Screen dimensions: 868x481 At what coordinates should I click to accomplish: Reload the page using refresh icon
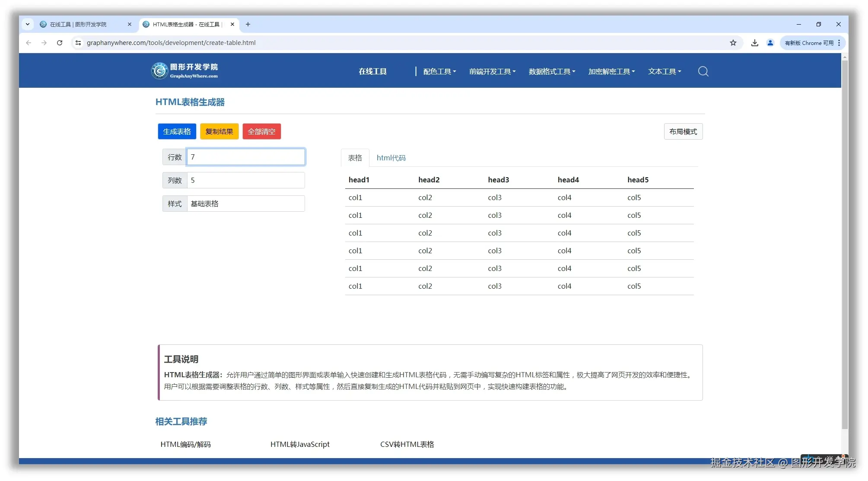pos(60,43)
